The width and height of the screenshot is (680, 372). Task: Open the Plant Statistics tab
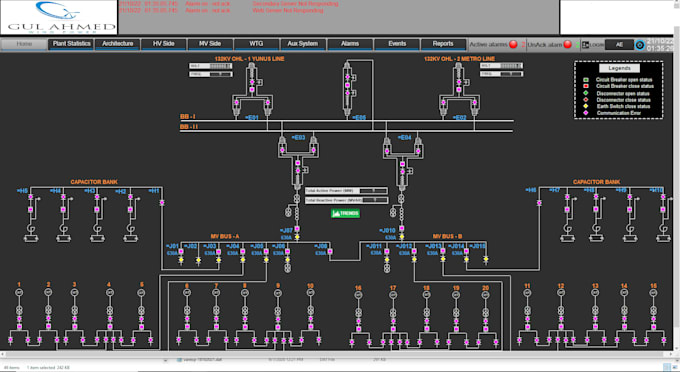click(x=72, y=44)
